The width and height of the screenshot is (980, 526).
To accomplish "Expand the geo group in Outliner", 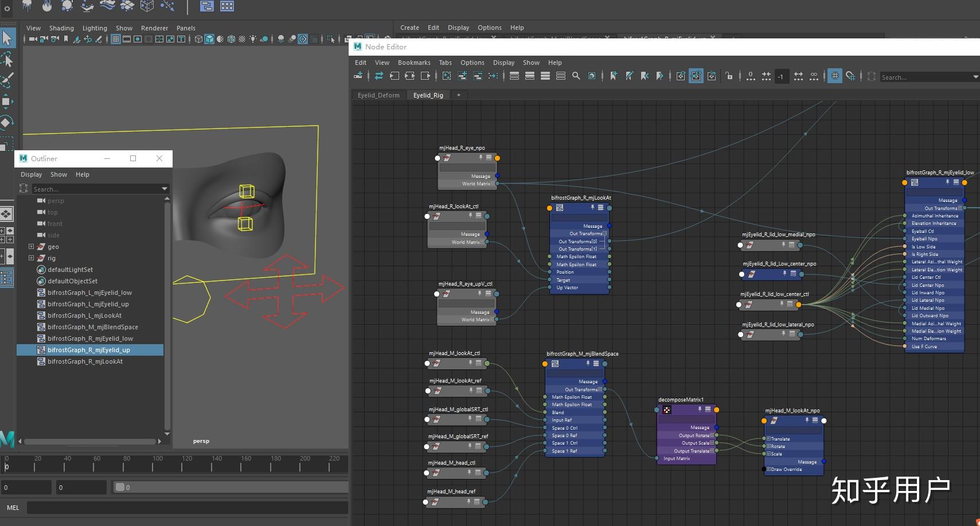I will click(31, 247).
